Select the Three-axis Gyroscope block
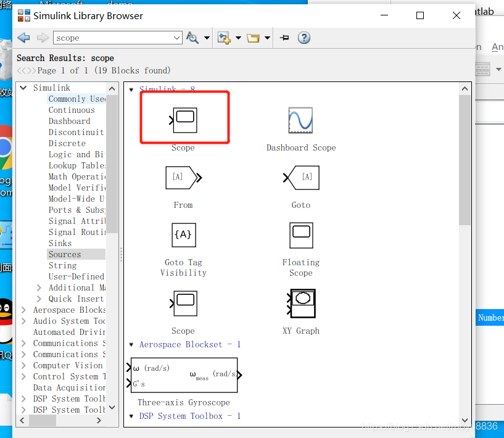This screenshot has width=504, height=438. (x=184, y=375)
